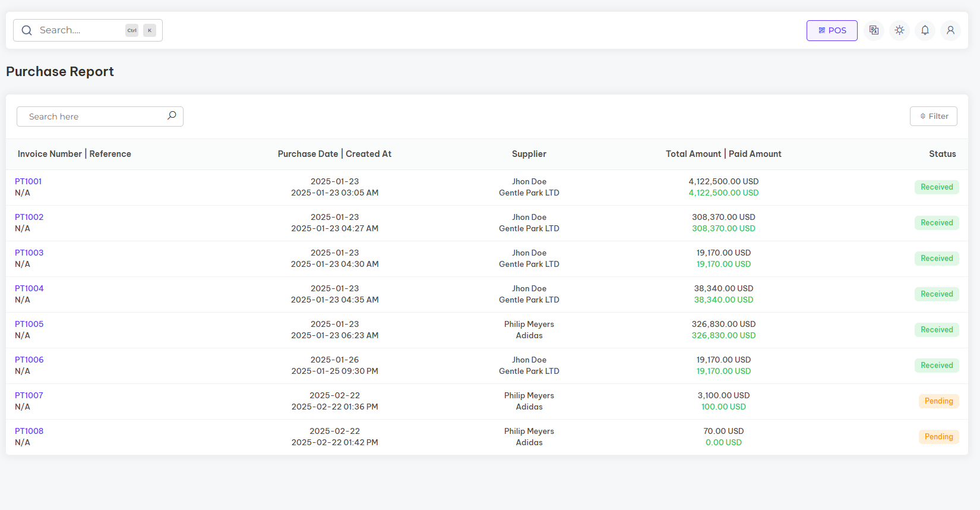Toggle the light/dark theme sun icon

(899, 30)
